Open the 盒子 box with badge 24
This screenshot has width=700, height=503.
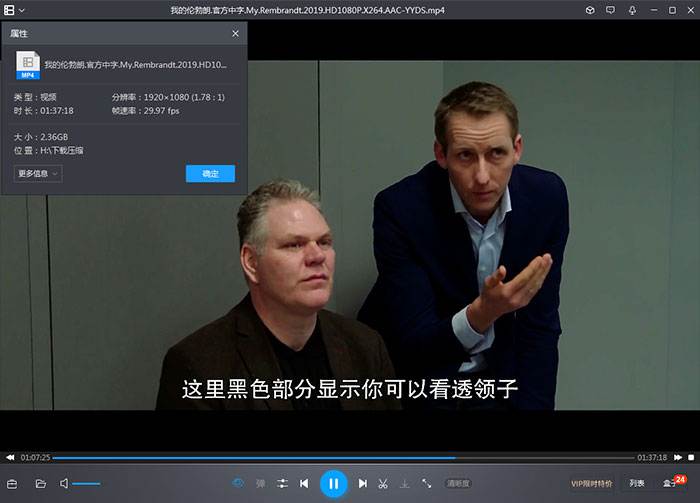click(x=674, y=482)
